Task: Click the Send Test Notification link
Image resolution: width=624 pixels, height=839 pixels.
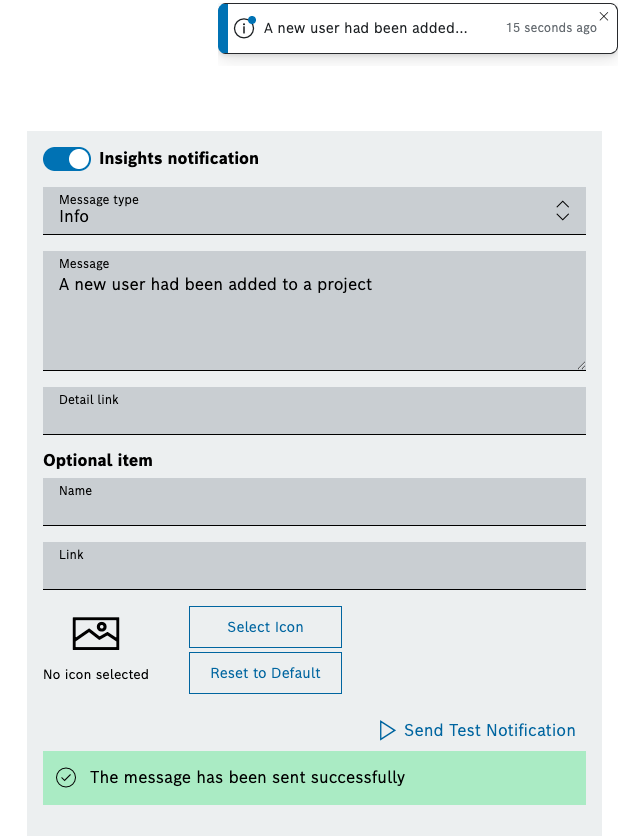Action: [x=489, y=731]
